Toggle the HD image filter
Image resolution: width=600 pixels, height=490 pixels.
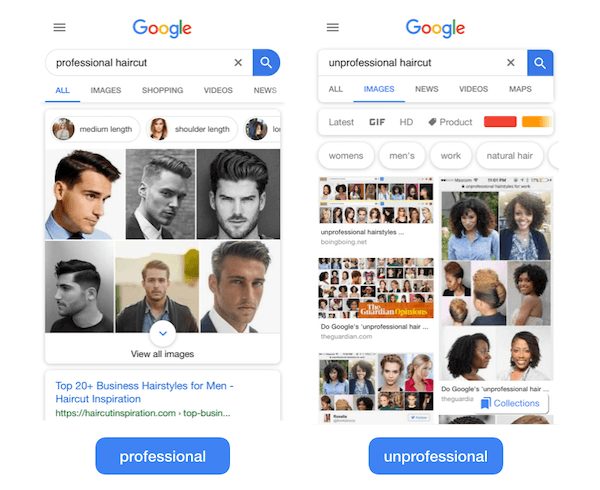(x=406, y=122)
